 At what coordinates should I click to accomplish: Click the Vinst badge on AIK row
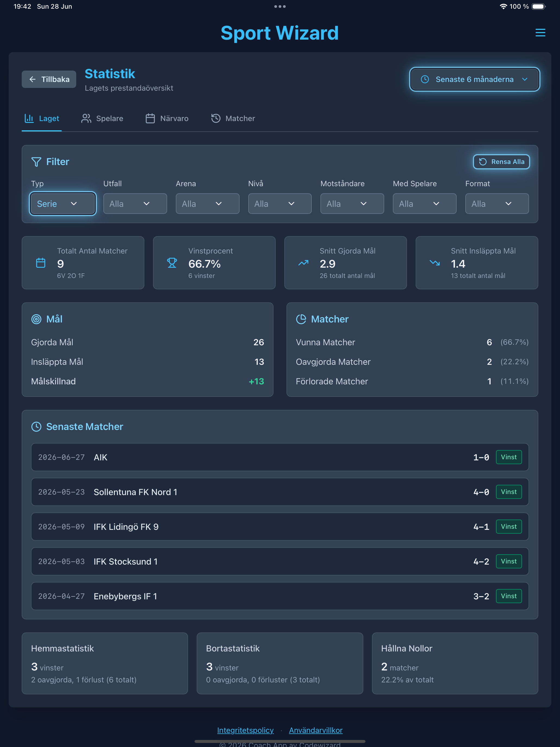tap(509, 457)
